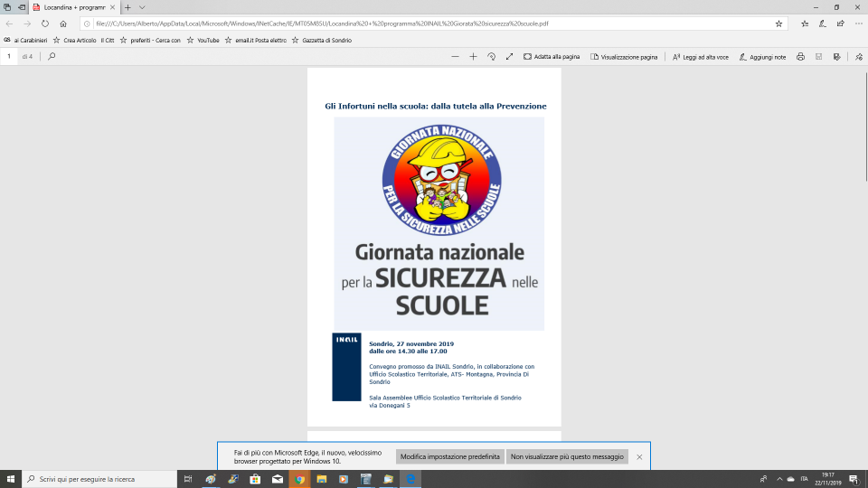Open the Favorites hub

click(x=805, y=23)
